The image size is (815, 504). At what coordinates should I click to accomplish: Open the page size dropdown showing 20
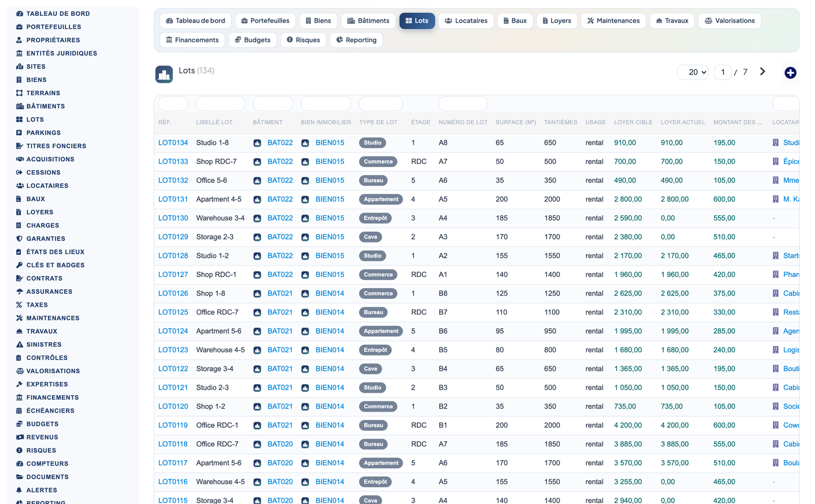[x=693, y=72]
